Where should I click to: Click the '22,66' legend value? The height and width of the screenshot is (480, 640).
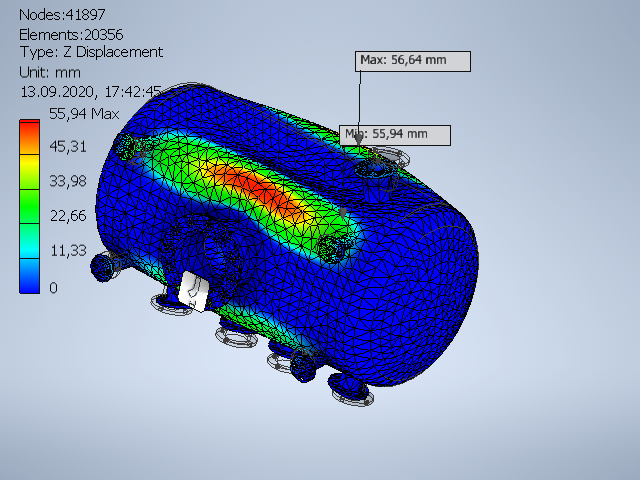[68, 216]
